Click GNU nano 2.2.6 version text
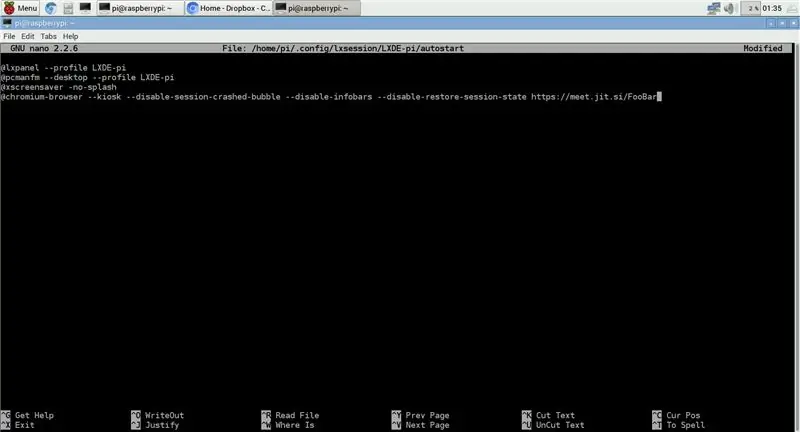This screenshot has width=800, height=432. click(x=44, y=48)
